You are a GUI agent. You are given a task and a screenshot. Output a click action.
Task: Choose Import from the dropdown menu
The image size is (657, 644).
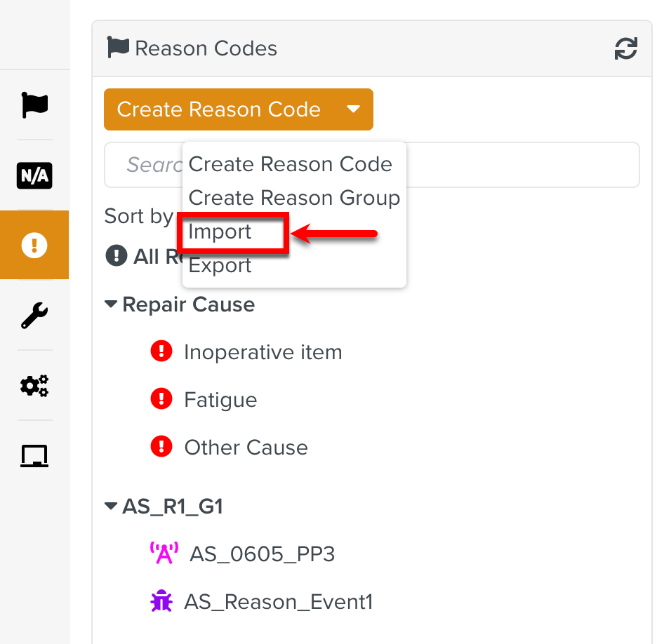point(220,232)
